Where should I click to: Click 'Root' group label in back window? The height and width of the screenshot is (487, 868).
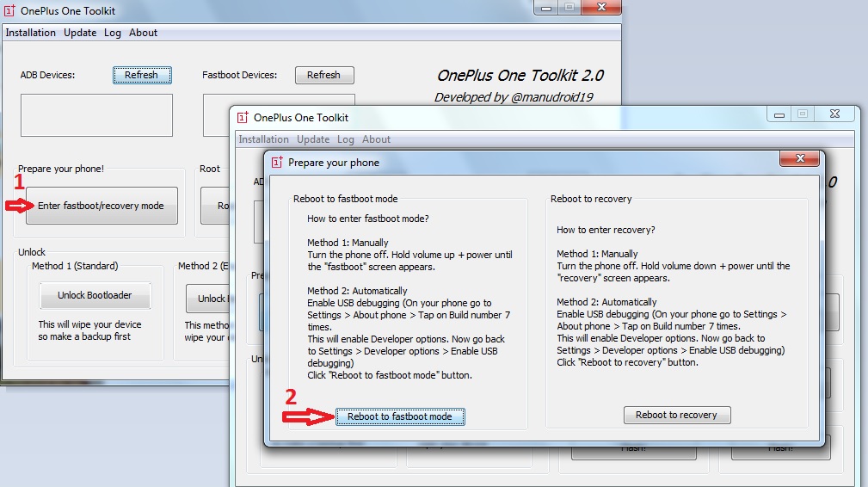(210, 169)
